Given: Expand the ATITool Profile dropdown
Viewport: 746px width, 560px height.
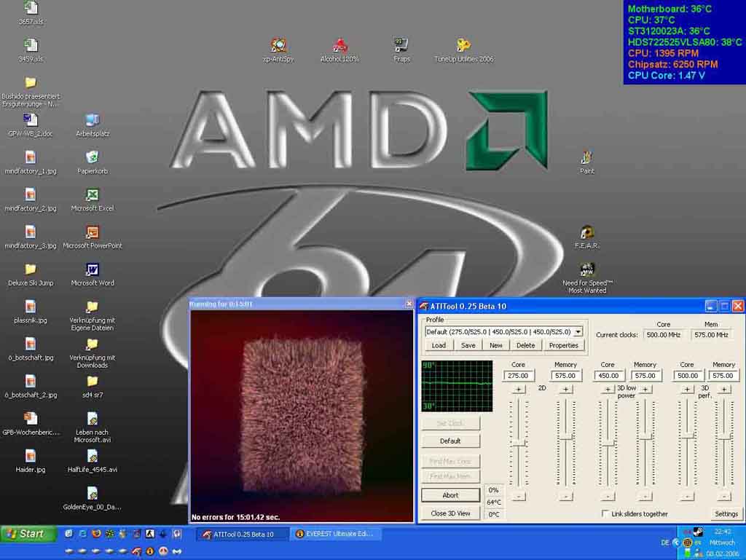Looking at the screenshot, I should coord(578,332).
